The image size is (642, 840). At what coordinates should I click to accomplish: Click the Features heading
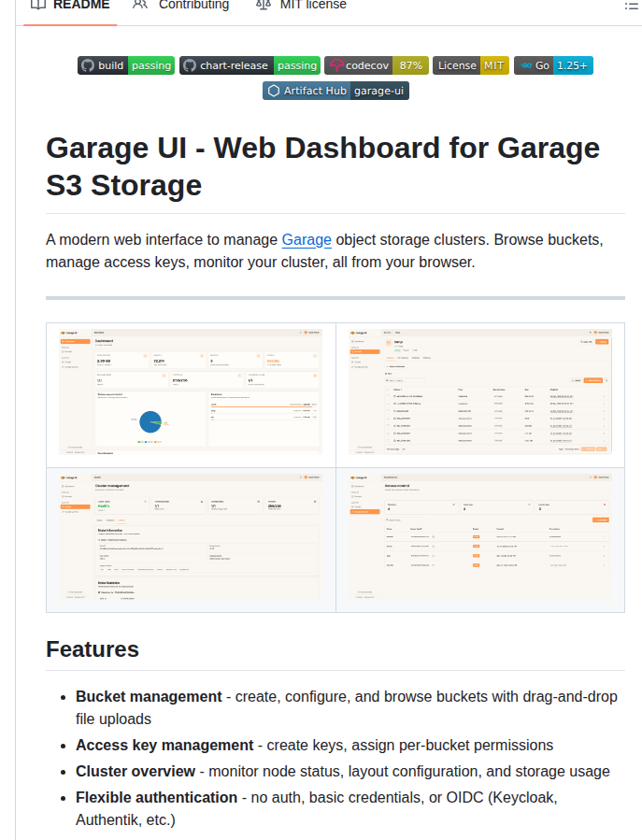(x=93, y=649)
